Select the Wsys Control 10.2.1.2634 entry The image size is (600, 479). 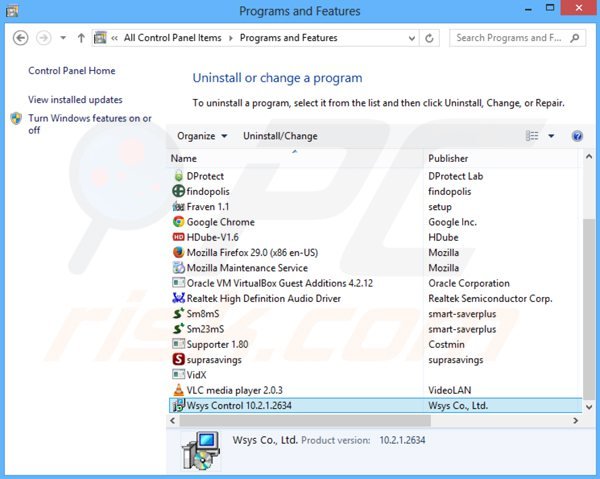375,406
